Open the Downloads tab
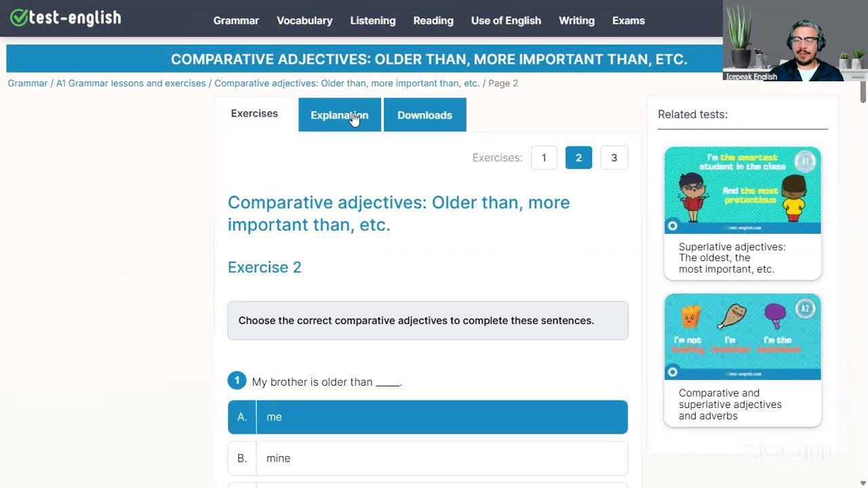 (x=425, y=115)
